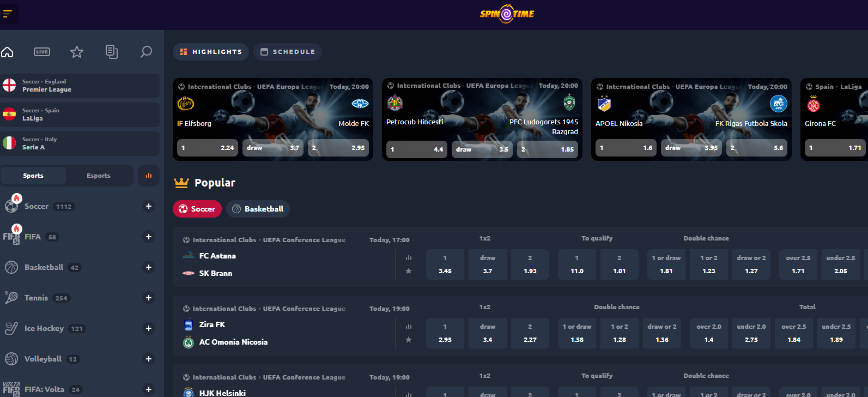Select the Soccer filter under Popular
The width and height of the screenshot is (868, 397).
(x=197, y=209)
